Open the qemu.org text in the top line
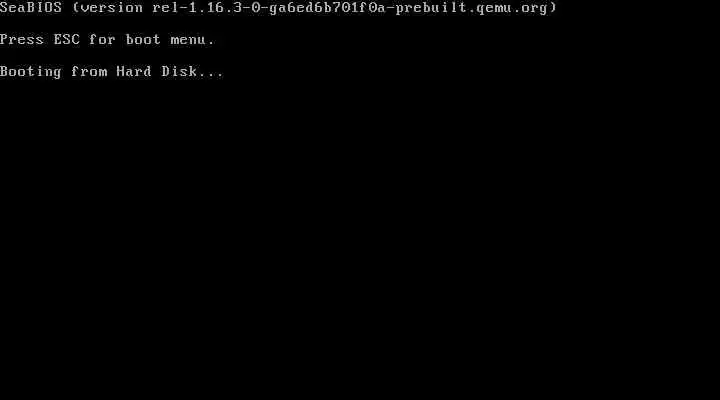Viewport: 720px width, 400px height. point(512,9)
